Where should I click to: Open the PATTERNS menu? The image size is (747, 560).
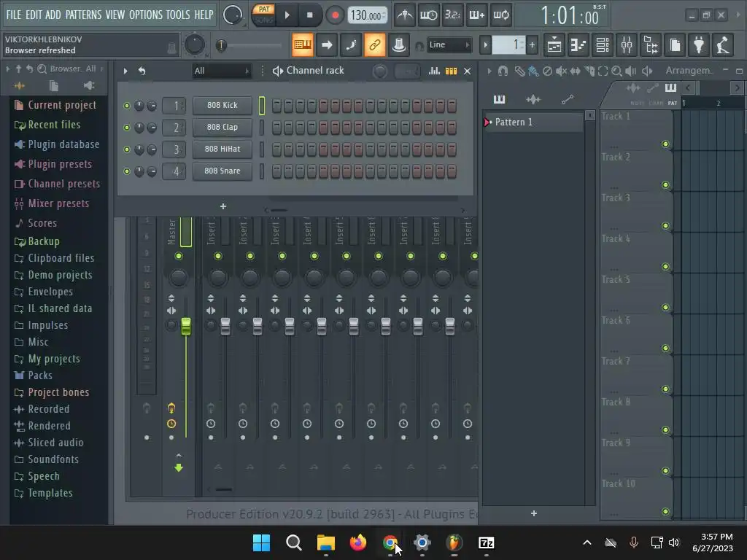(83, 15)
